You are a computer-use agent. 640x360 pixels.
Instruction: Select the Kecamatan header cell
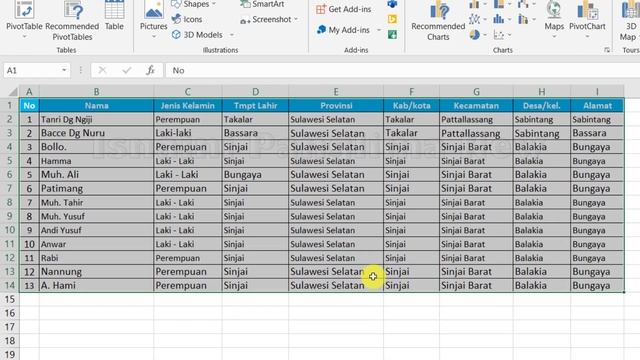pos(476,105)
